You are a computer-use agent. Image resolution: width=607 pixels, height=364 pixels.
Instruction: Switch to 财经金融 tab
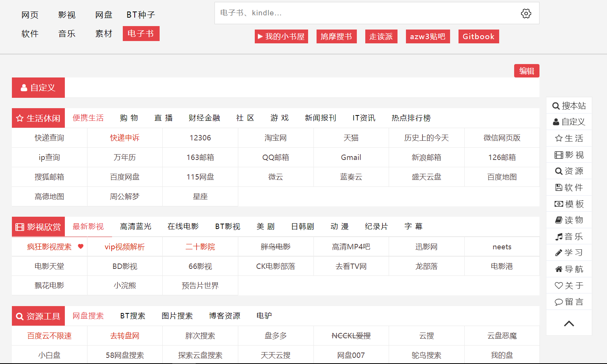pyautogui.click(x=204, y=118)
